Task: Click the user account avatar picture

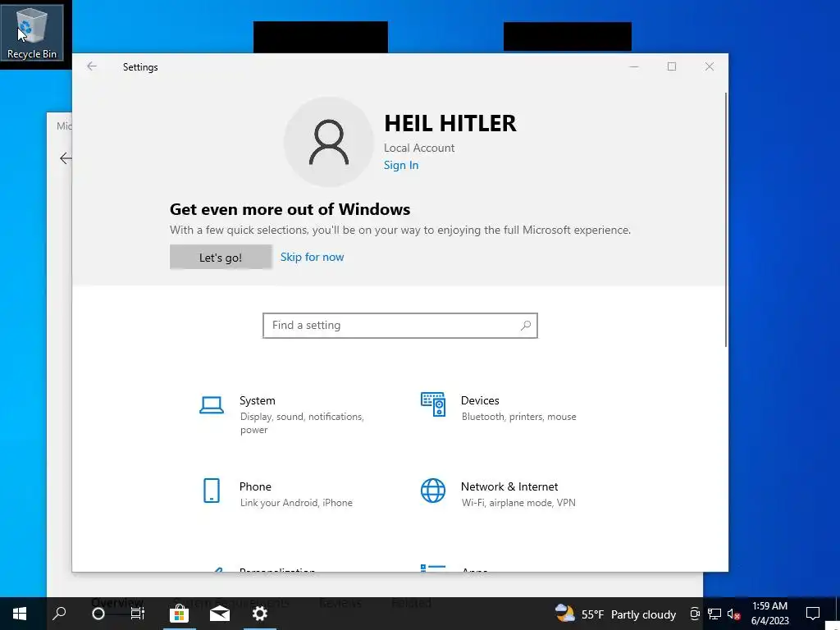Action: pyautogui.click(x=328, y=142)
